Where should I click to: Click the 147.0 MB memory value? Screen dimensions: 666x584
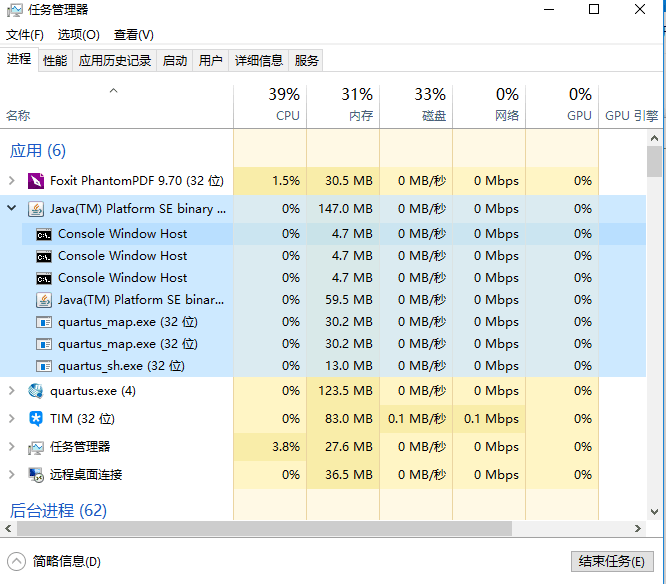[345, 209]
